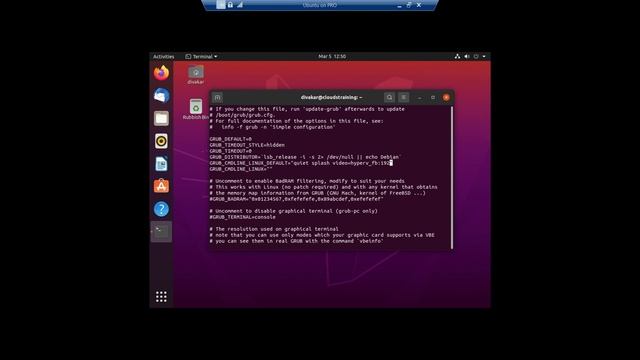Open the Rubbish Bin desktop icon
640x360 pixels.
[x=196, y=109]
